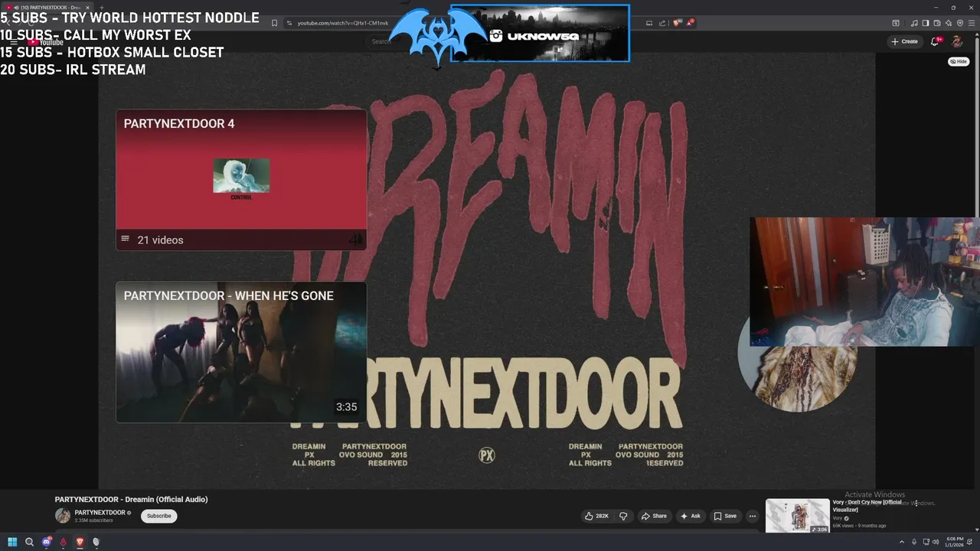The height and width of the screenshot is (551, 980).
Task: Open a new browser tab
Action: pos(101,8)
